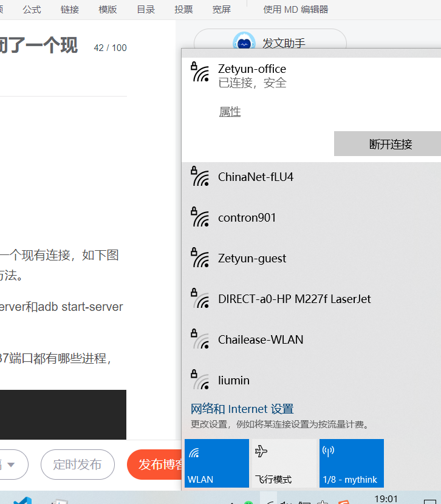Click the 断开连接 disconnect button
This screenshot has height=504, width=441.
point(390,144)
